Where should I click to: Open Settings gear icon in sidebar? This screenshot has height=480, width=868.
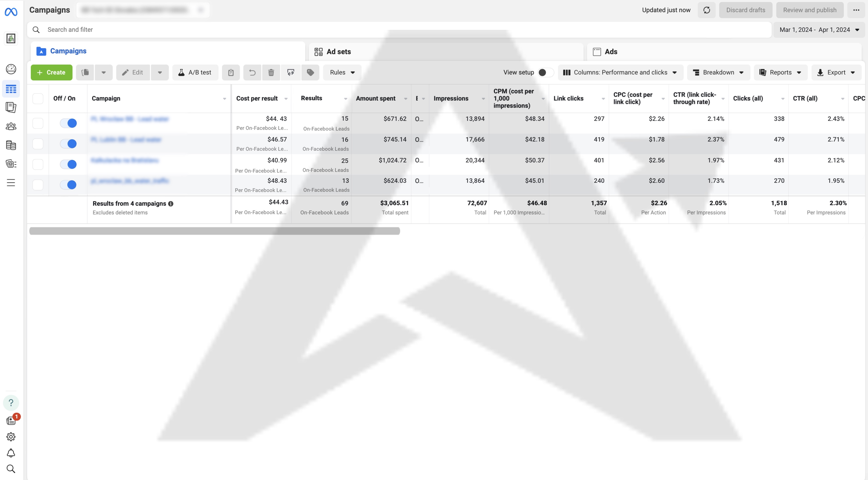(x=11, y=437)
